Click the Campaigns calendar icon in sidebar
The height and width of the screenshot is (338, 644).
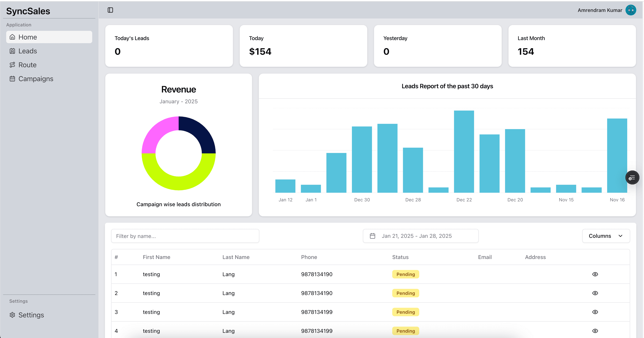coord(12,79)
